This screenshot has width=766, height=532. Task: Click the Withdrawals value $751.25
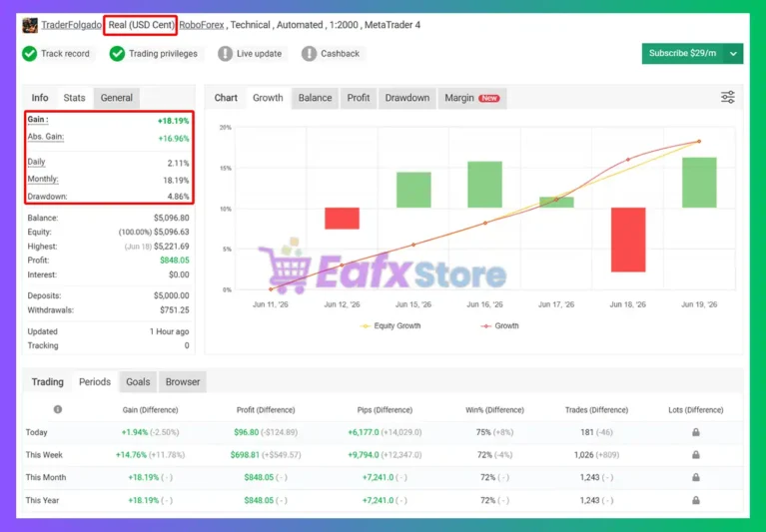175,310
